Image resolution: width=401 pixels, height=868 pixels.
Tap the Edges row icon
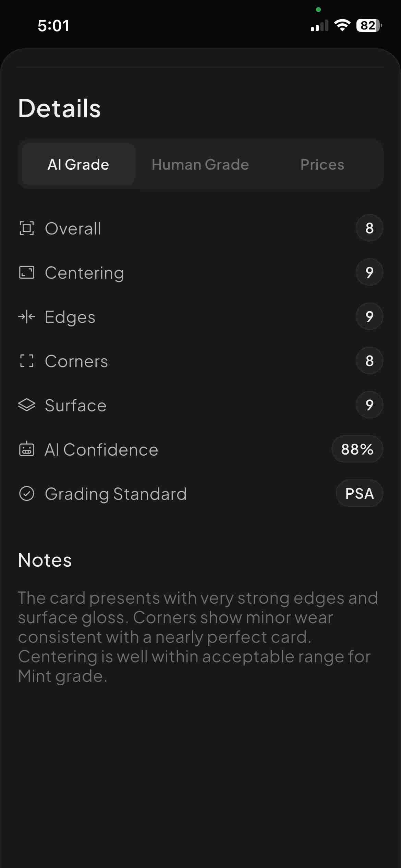[27, 317]
